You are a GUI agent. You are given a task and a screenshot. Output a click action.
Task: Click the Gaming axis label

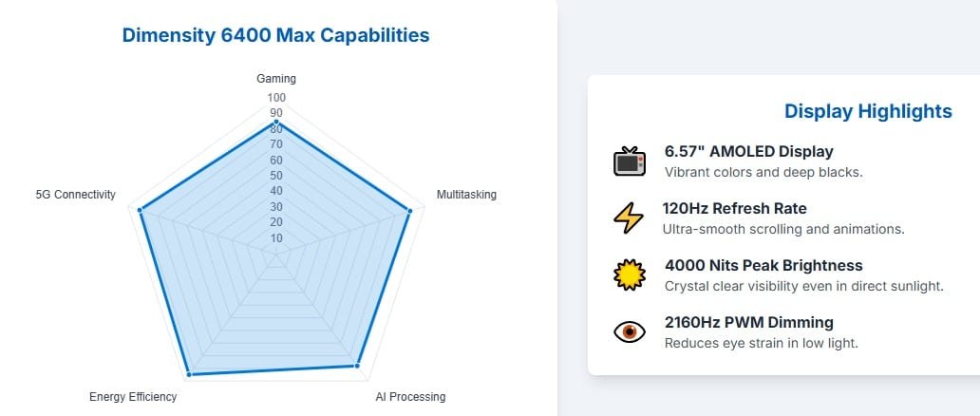tap(276, 79)
